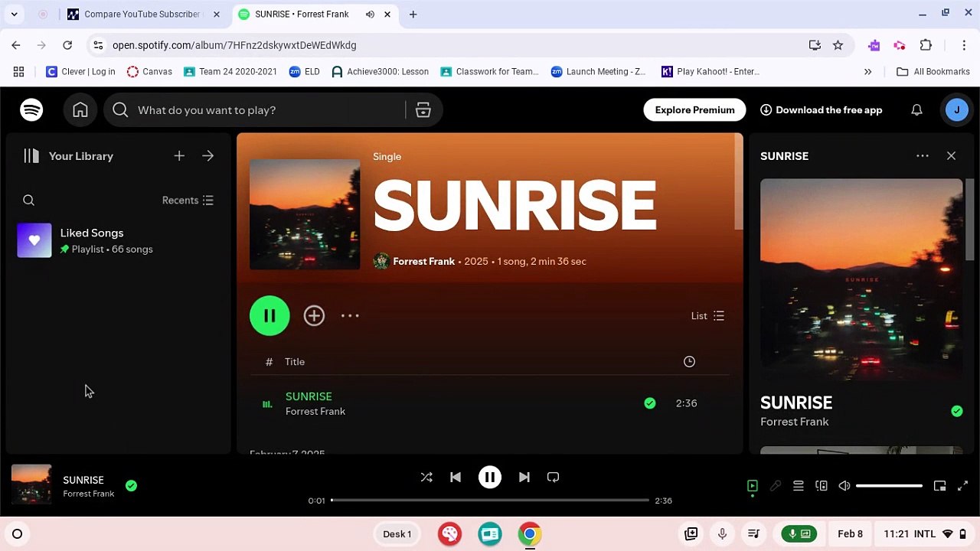Open more options for SUNRISE single
This screenshot has height=551, width=980.
tap(350, 315)
